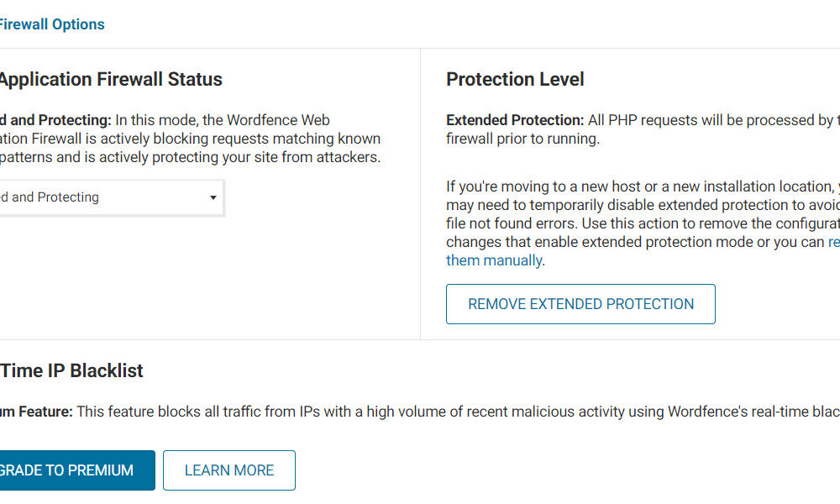The width and height of the screenshot is (840, 504).
Task: Click the 'firewall prior to running' text
Action: coord(522,139)
